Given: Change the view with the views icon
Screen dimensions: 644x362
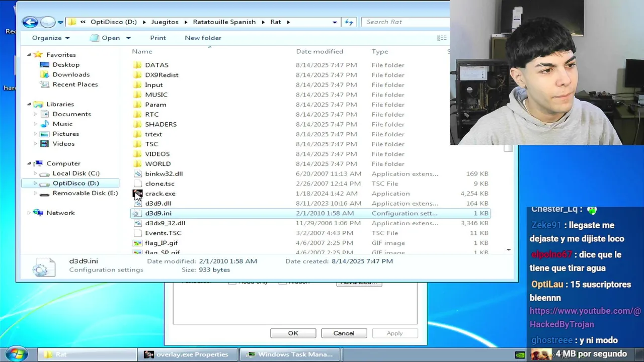Looking at the screenshot, I should click(442, 38).
